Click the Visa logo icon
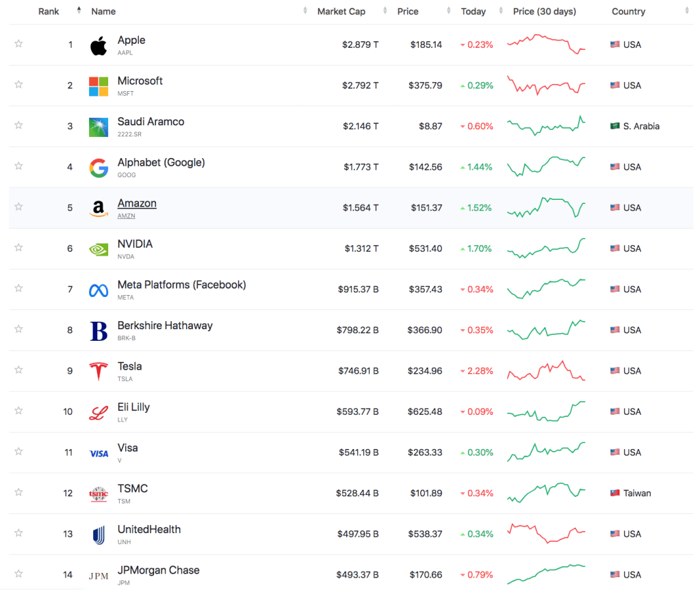700x590 pixels. (x=99, y=453)
